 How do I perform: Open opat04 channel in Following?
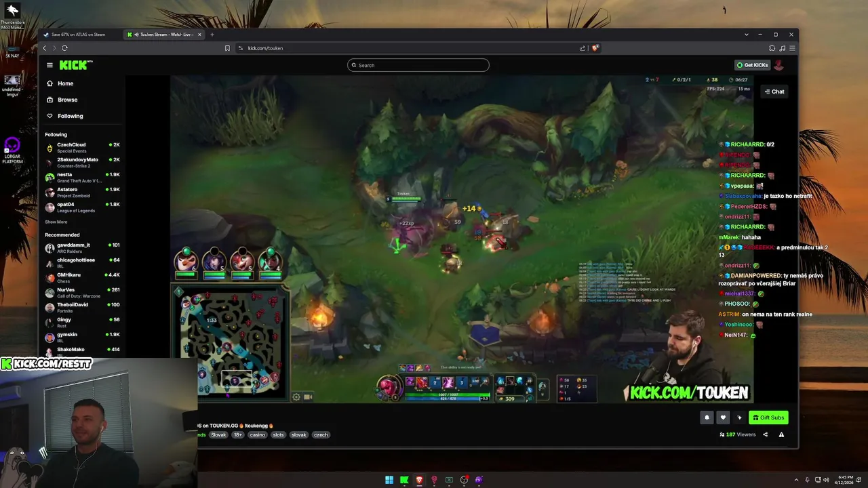coord(82,207)
